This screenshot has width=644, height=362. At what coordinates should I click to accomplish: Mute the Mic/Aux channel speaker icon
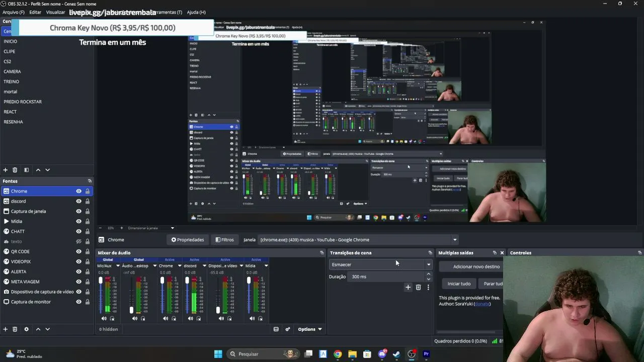pos(104,318)
